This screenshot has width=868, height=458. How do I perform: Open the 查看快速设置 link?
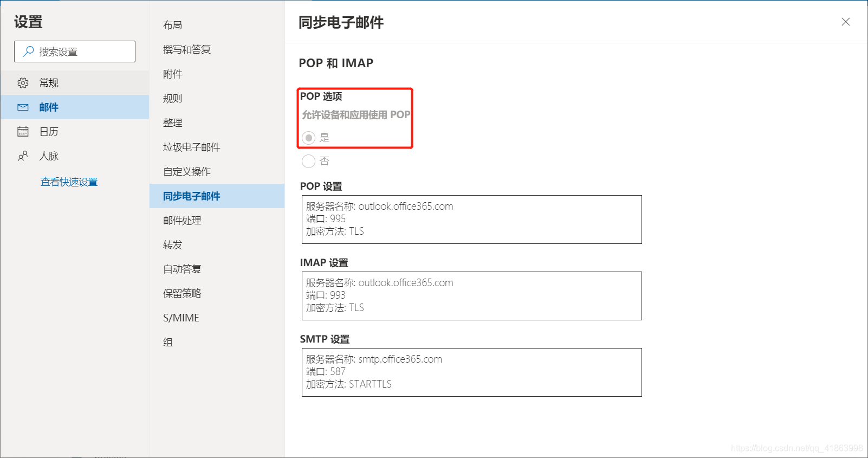click(69, 182)
